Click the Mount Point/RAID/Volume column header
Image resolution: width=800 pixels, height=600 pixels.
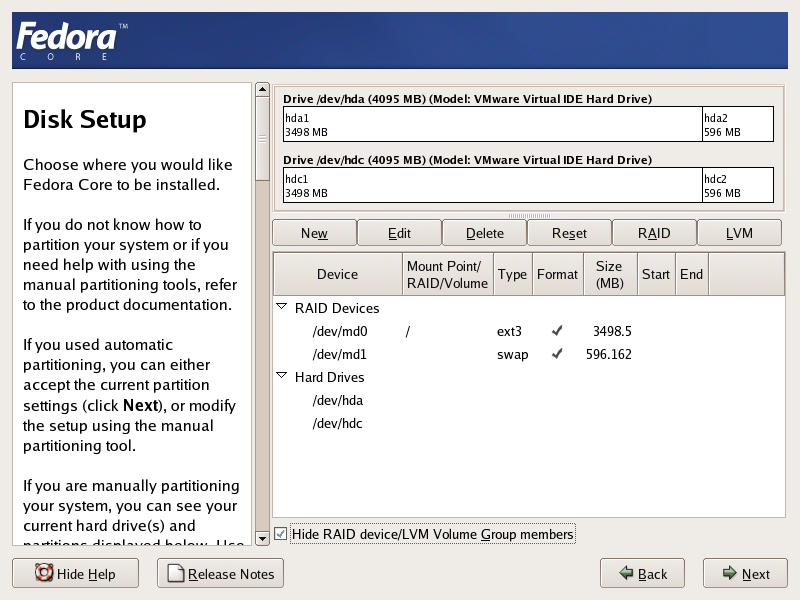[x=447, y=274]
